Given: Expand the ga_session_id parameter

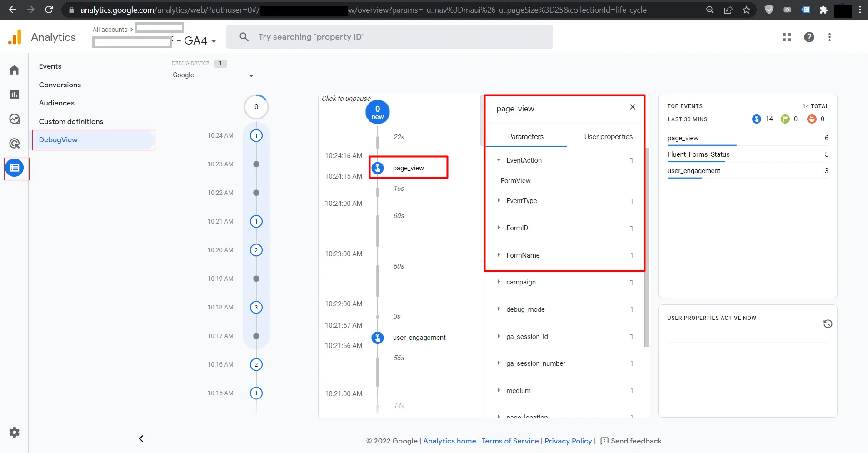Looking at the screenshot, I should coord(499,336).
